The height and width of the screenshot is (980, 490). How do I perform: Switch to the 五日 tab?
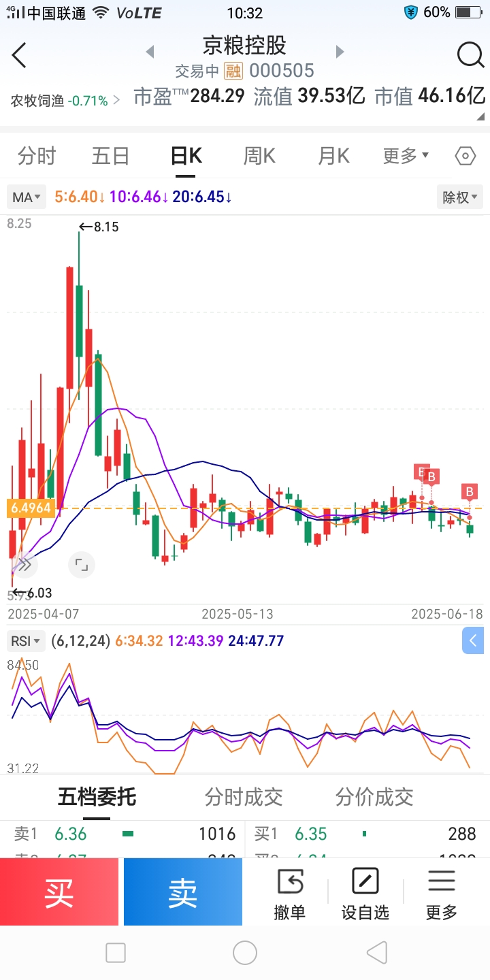(x=110, y=156)
